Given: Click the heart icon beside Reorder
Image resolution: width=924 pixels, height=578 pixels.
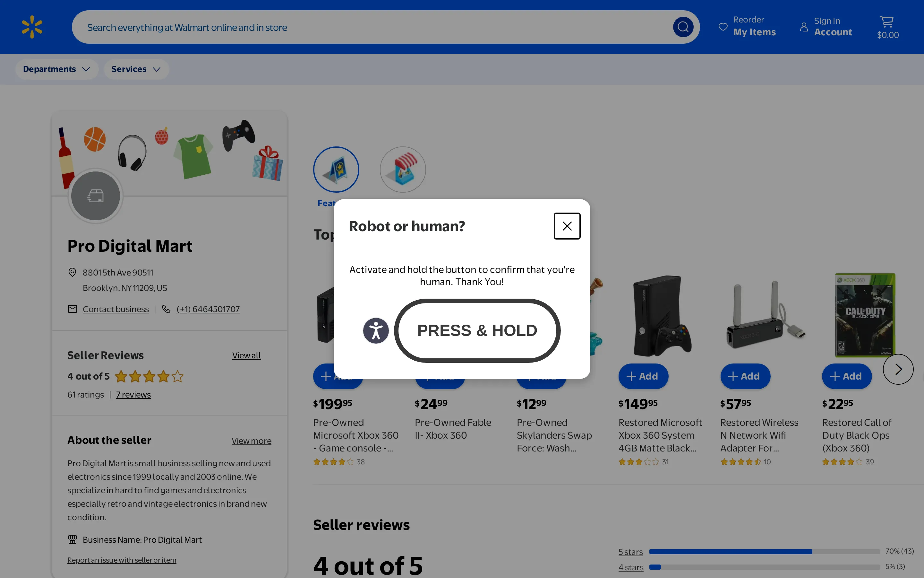Looking at the screenshot, I should click(x=723, y=27).
